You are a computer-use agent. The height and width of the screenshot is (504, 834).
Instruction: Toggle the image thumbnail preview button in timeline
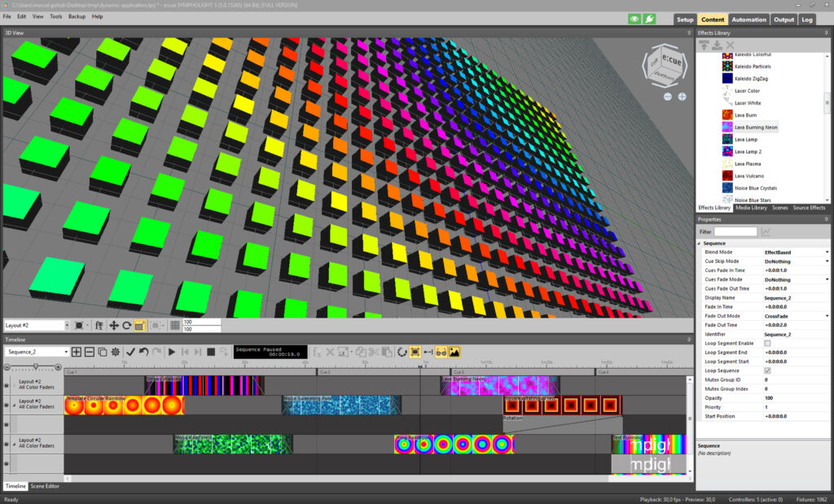(454, 352)
